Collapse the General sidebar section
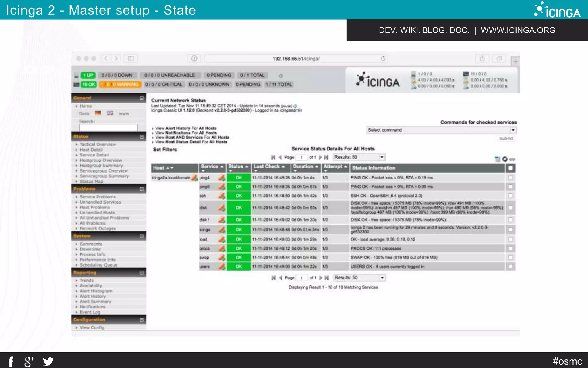 tap(142, 98)
